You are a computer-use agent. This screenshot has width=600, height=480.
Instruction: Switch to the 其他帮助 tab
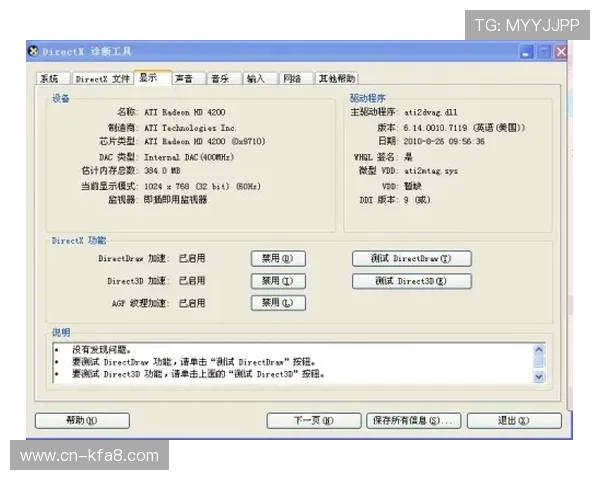tap(337, 78)
